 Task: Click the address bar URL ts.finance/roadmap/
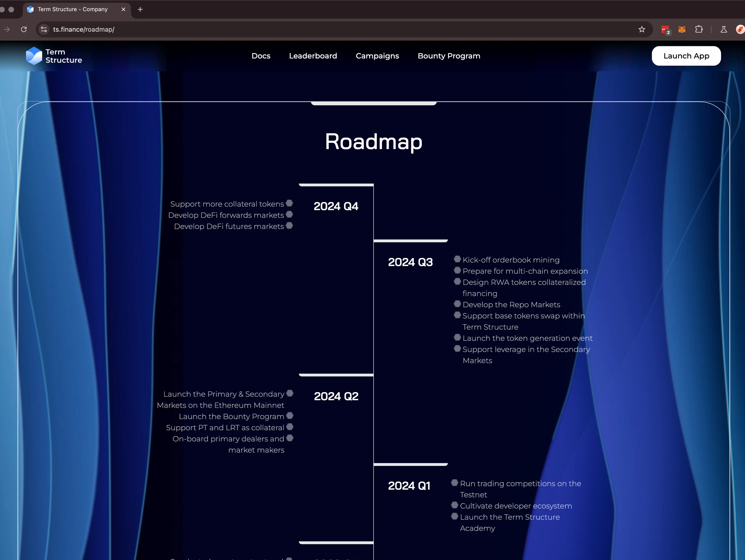click(84, 29)
